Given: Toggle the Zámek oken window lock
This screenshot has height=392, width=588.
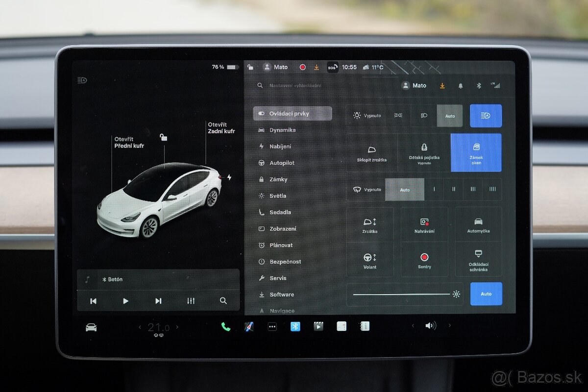Looking at the screenshot, I should (476, 152).
